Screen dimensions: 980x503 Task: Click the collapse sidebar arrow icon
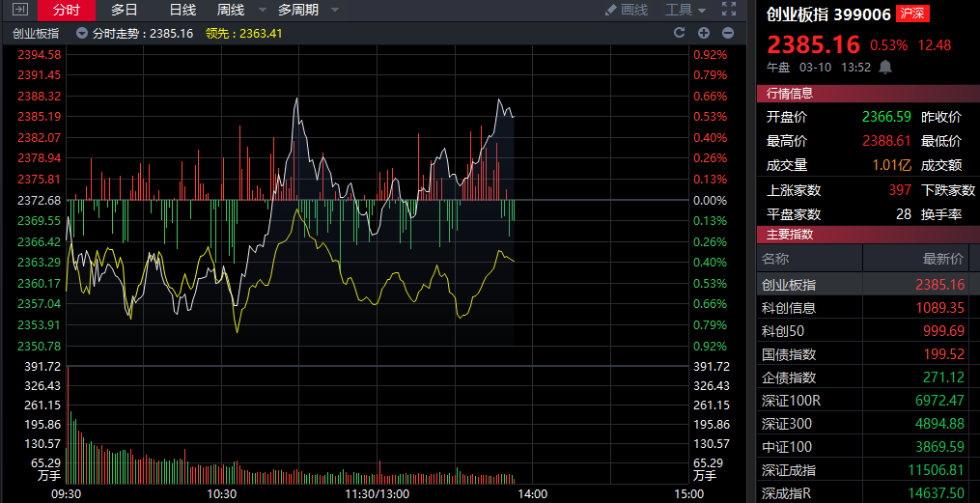[x=19, y=10]
